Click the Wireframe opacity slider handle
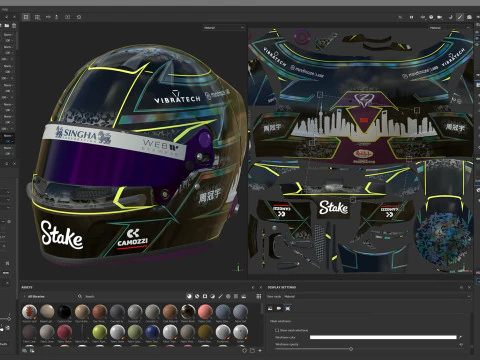 point(351,349)
